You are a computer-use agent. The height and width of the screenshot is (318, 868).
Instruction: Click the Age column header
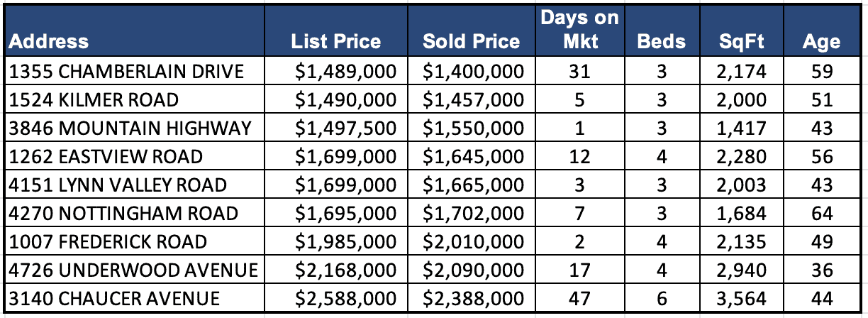(x=821, y=41)
